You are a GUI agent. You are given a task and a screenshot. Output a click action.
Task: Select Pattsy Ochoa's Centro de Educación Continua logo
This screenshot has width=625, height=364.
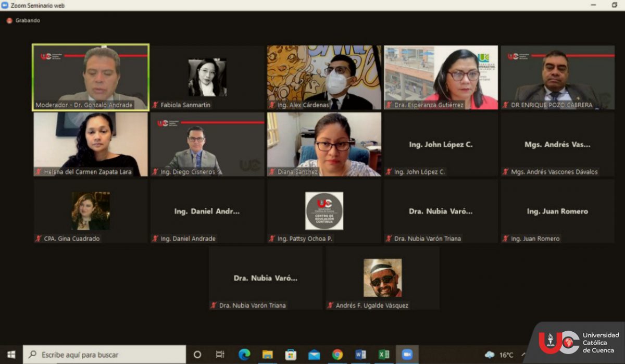coord(324,211)
